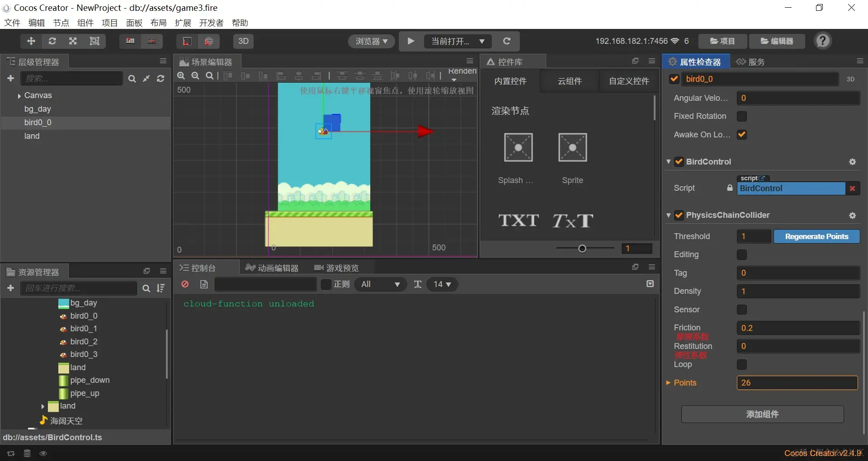The height and width of the screenshot is (461, 868).
Task: Enable the Loop checkbox
Action: [742, 364]
